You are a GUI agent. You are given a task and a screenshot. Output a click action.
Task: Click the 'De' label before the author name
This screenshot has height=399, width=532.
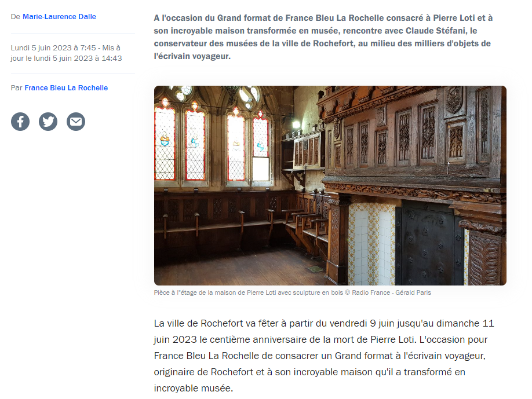click(x=15, y=17)
